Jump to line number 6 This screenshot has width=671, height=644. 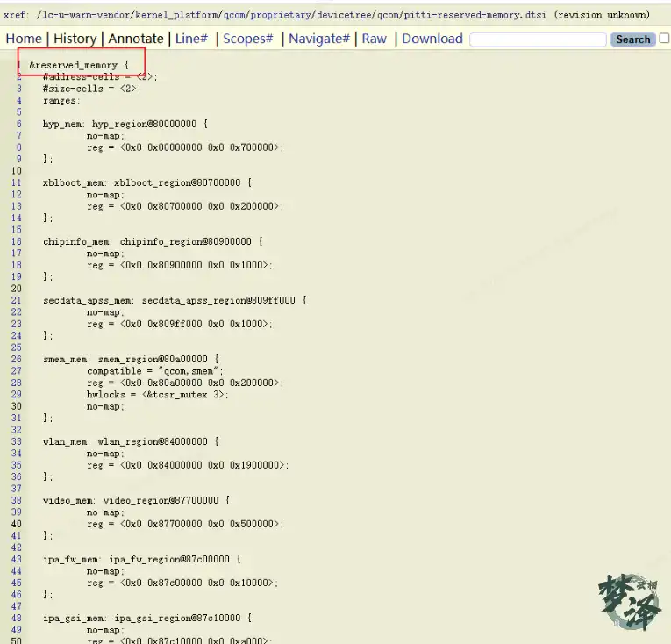(18, 125)
